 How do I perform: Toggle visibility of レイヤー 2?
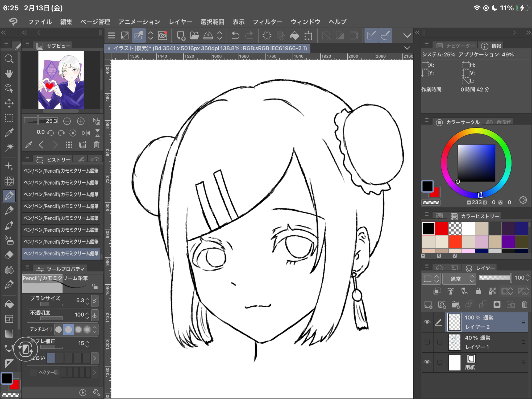pyautogui.click(x=427, y=322)
